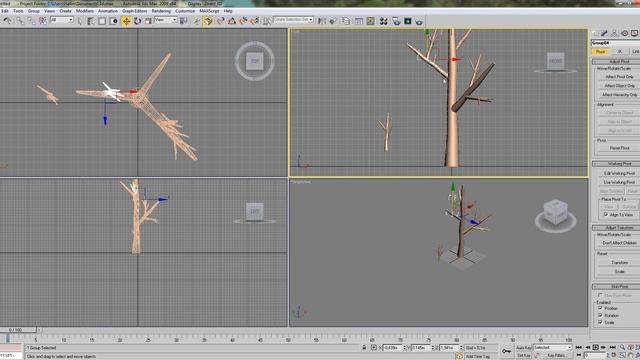Open the Group menu
The image size is (640, 360).
click(x=33, y=11)
